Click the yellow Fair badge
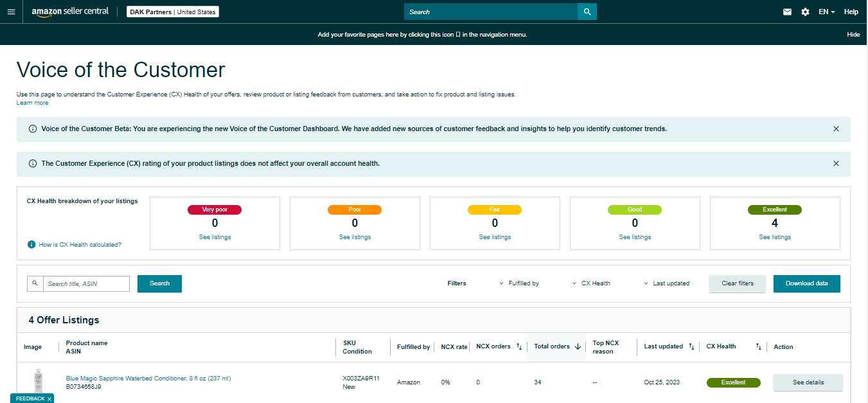868x403 pixels. point(495,210)
